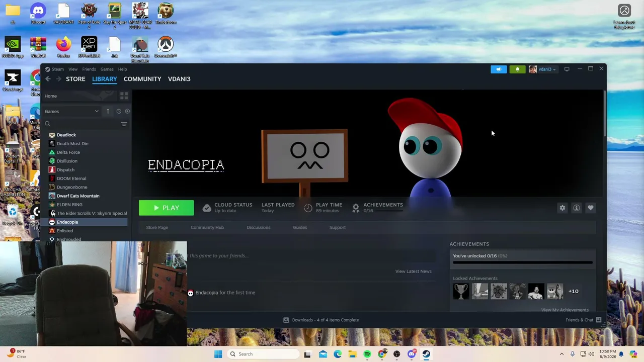Open the VDANI3 profile tab
This screenshot has height=362, width=644.
click(x=179, y=79)
